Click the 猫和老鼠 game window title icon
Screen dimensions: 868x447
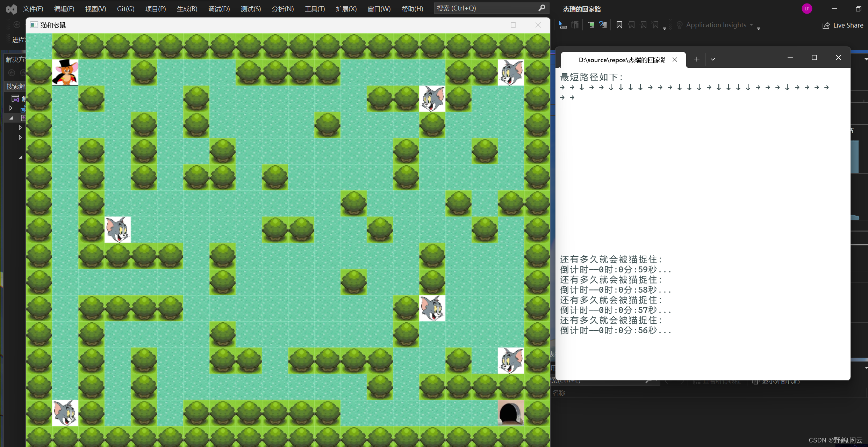pos(34,25)
